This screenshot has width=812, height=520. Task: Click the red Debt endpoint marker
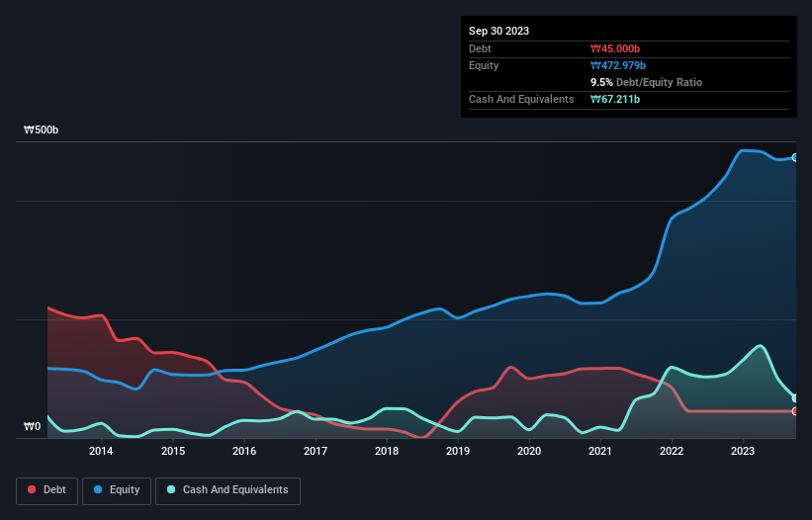[795, 411]
